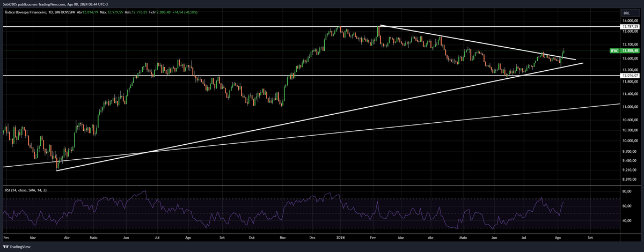
Task: Click the 8.970,00 price axis label
Action: click(628, 180)
